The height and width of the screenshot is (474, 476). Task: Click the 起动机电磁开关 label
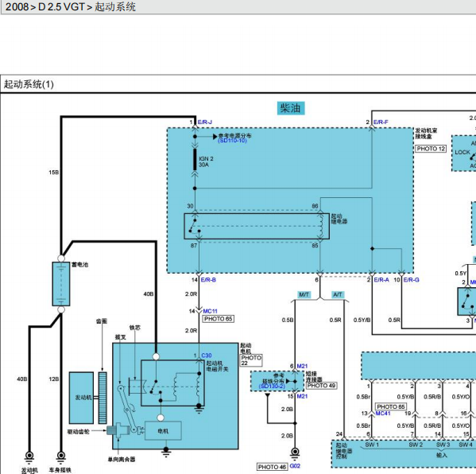218,366
